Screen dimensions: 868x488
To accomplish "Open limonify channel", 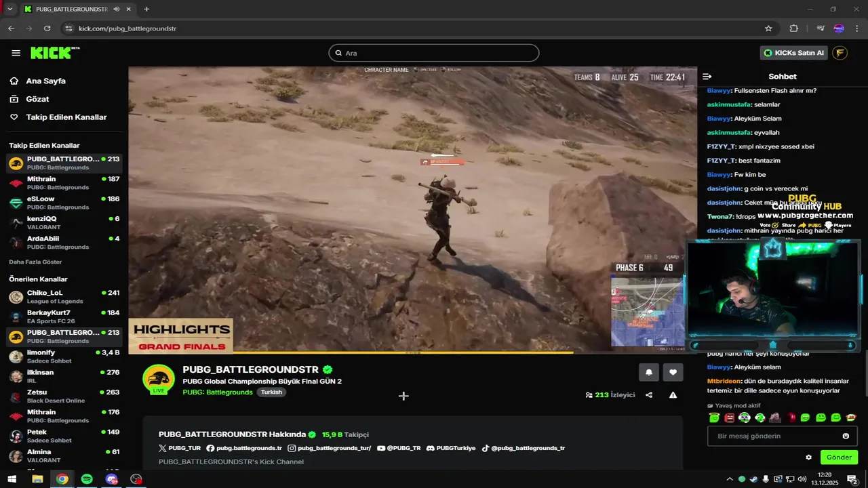I will click(64, 357).
